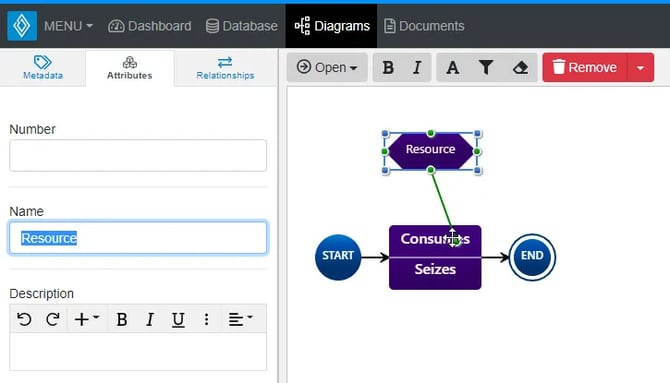Click the eraser clear-format icon
Image resolution: width=670 pixels, height=383 pixels.
520,67
